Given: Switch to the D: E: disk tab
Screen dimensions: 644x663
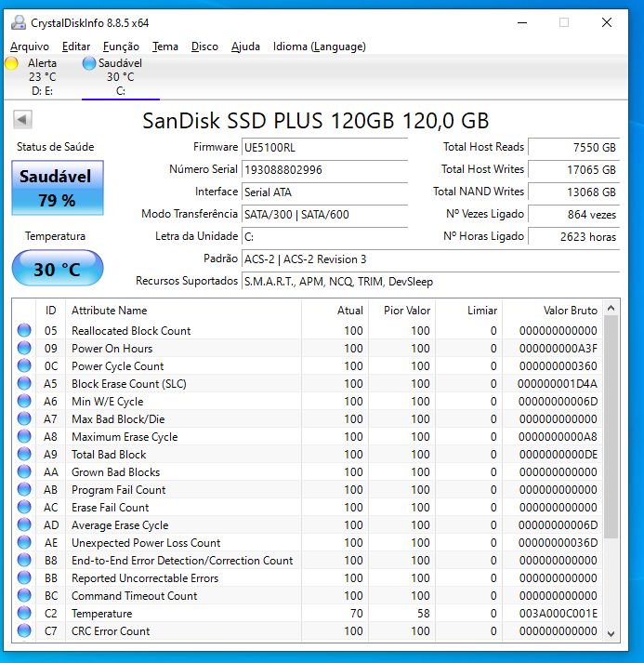Looking at the screenshot, I should [x=42, y=77].
